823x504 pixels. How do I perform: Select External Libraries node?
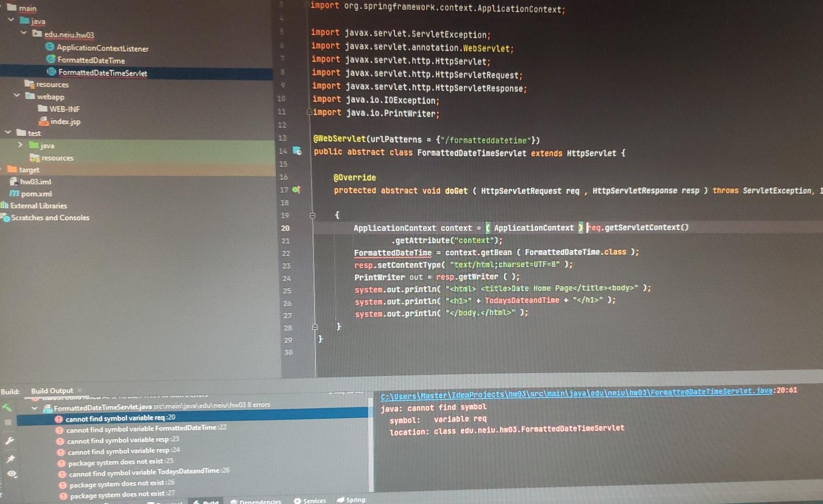(39, 206)
